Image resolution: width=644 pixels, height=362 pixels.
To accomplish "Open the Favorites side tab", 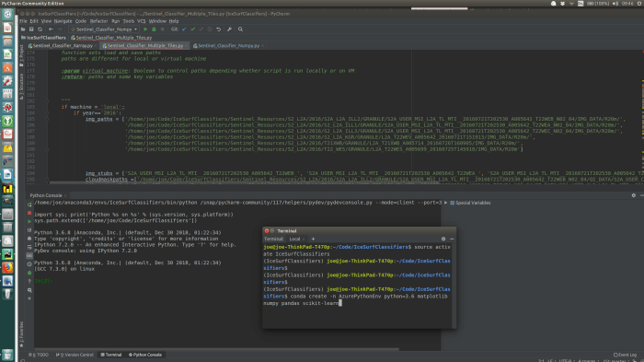I will click(21, 333).
